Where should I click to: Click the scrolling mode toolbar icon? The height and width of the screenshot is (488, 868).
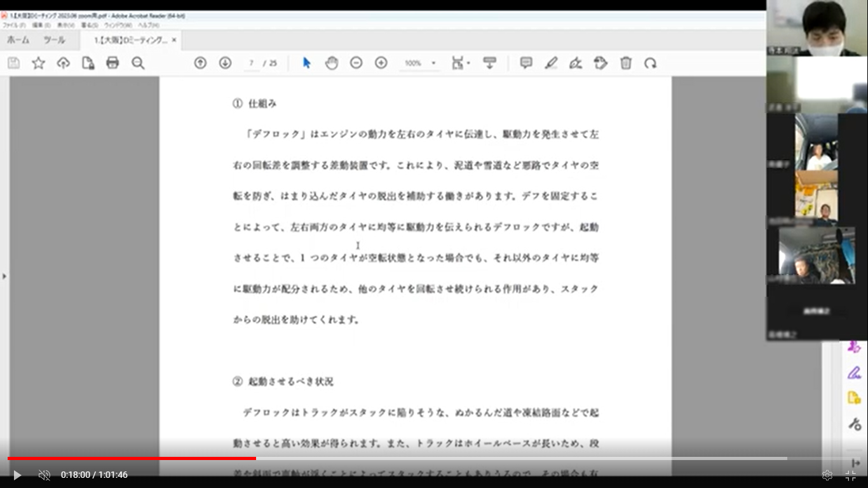tap(489, 63)
